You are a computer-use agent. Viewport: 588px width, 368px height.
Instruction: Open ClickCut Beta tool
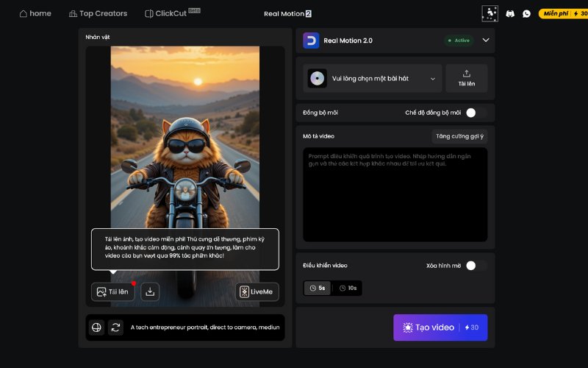click(172, 13)
